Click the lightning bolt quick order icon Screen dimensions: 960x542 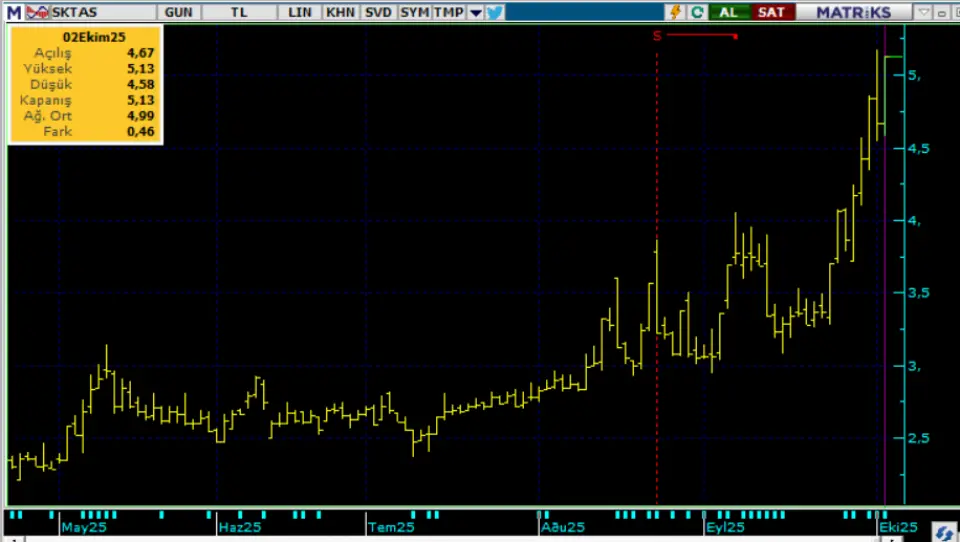(x=675, y=13)
